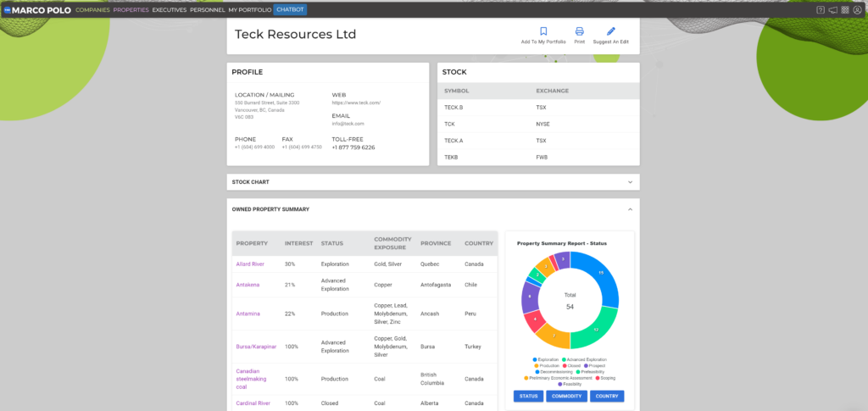
Task: Click the phone number +1 (604) 699 4000
Action: 254,147
